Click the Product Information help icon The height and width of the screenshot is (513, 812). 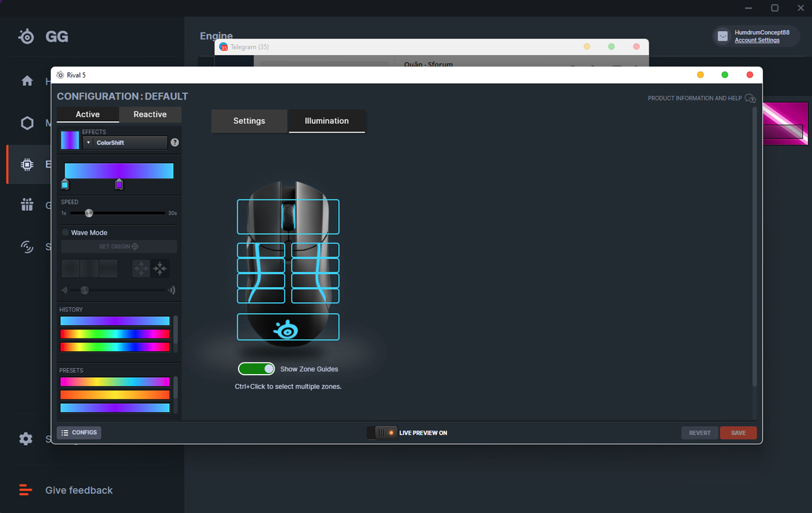coord(750,98)
